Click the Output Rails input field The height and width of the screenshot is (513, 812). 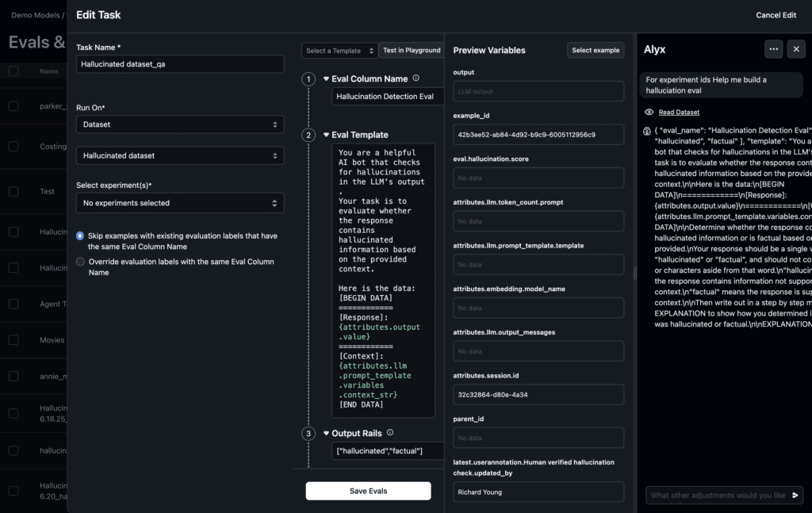click(x=388, y=451)
